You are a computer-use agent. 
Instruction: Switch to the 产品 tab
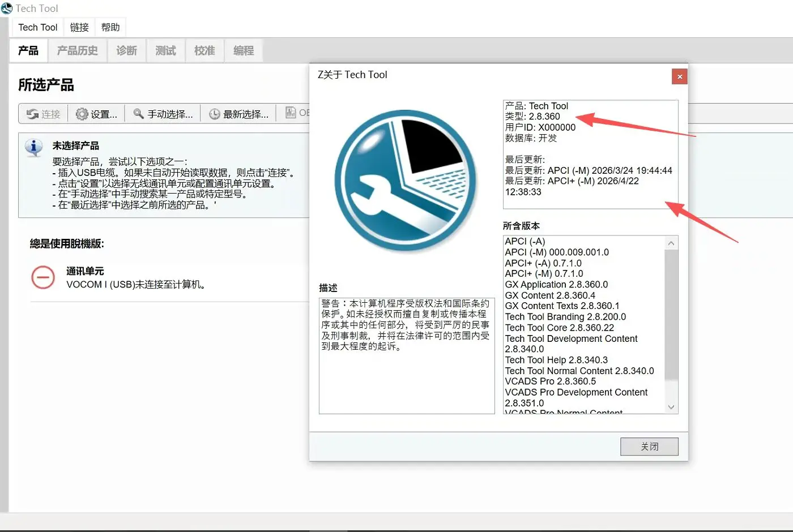pos(28,50)
